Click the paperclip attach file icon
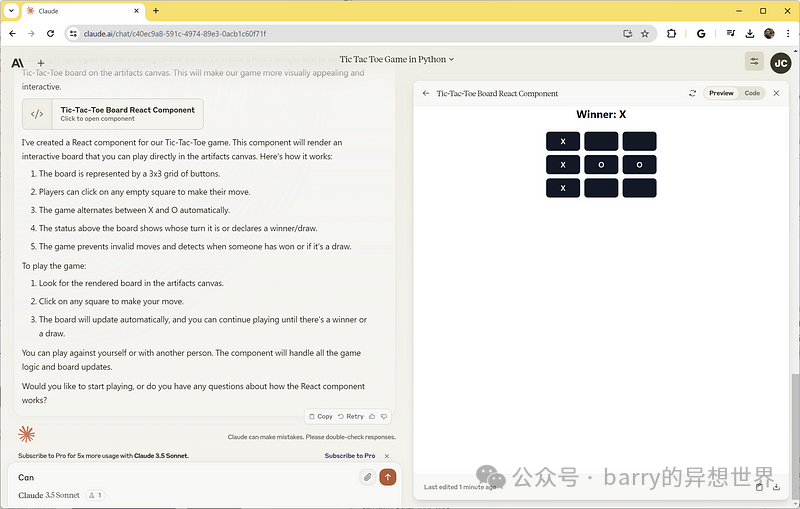The height and width of the screenshot is (509, 800). (367, 477)
